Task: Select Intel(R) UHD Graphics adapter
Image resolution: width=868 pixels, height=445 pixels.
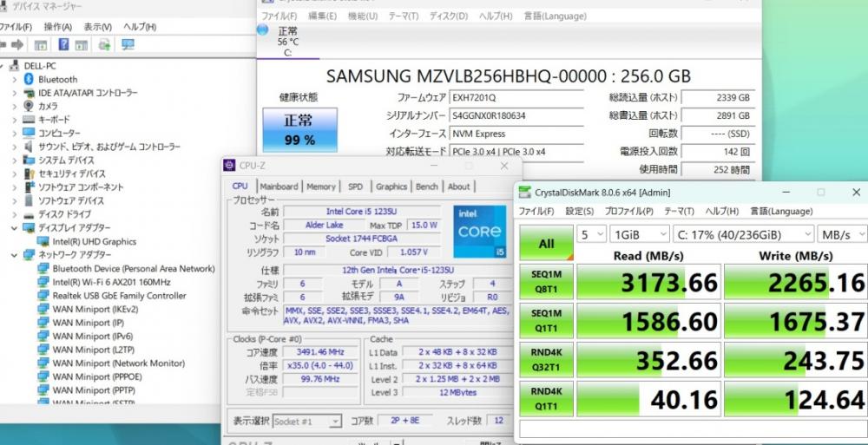Action: [x=94, y=241]
